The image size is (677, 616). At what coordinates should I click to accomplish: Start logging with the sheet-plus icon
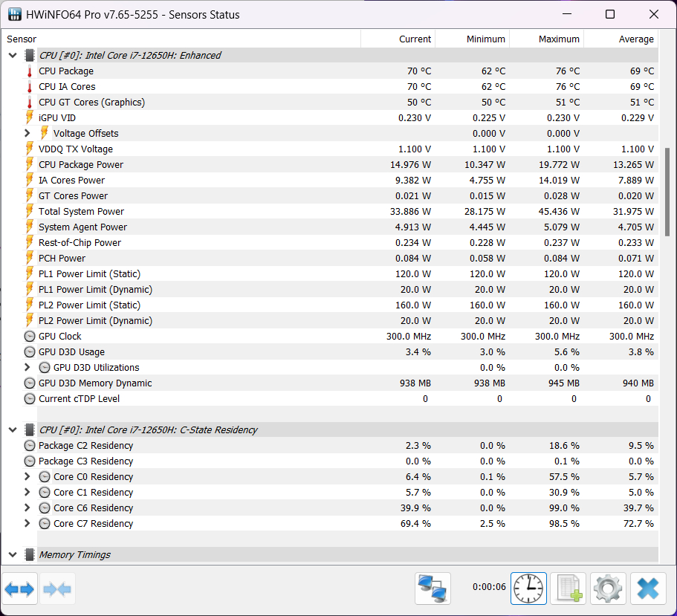click(568, 589)
